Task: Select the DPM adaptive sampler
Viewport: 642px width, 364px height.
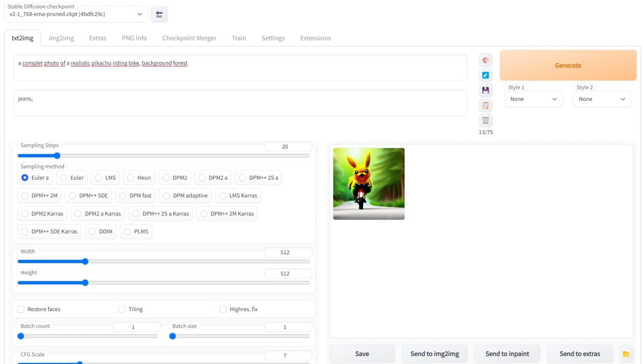Action: point(185,196)
